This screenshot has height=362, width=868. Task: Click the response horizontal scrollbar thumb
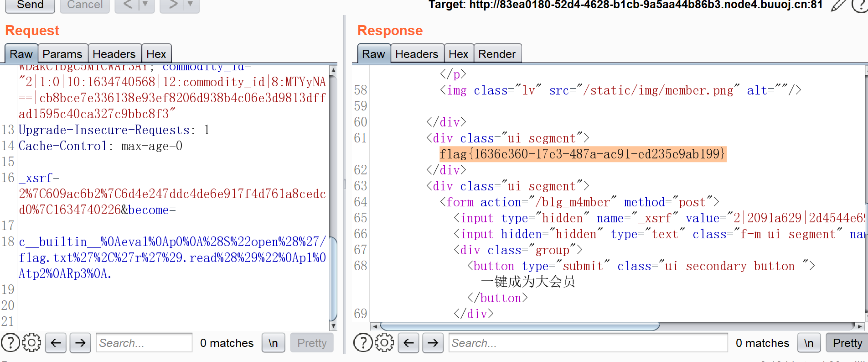(x=520, y=326)
